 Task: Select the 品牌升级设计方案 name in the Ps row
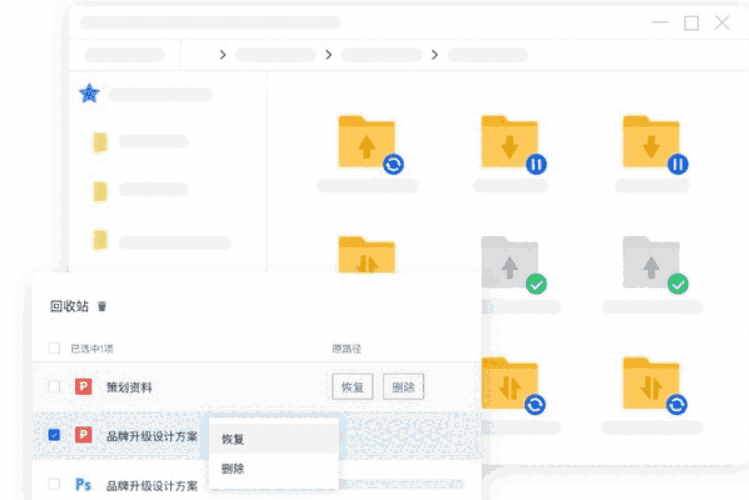[x=152, y=486]
